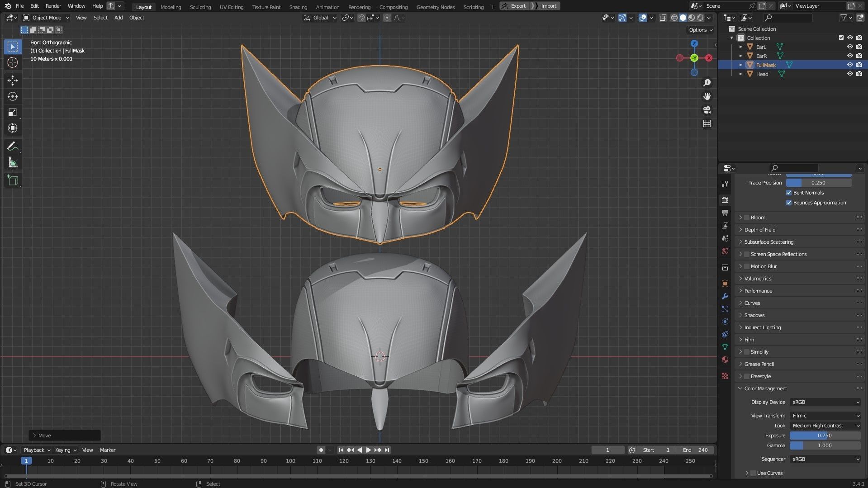
Task: Click the Import button
Action: pyautogui.click(x=546, y=6)
